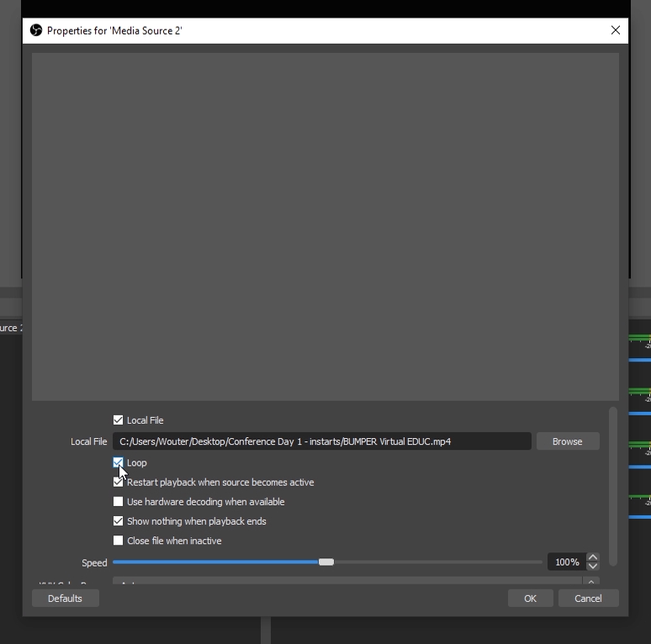Click Browse to choose a media file
The width and height of the screenshot is (651, 644).
[x=567, y=441]
